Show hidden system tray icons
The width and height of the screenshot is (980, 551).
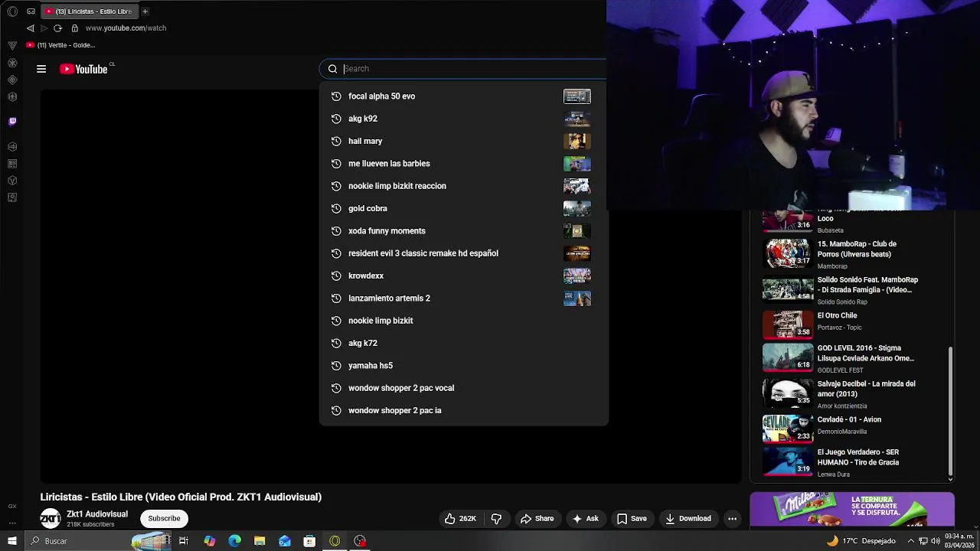911,541
